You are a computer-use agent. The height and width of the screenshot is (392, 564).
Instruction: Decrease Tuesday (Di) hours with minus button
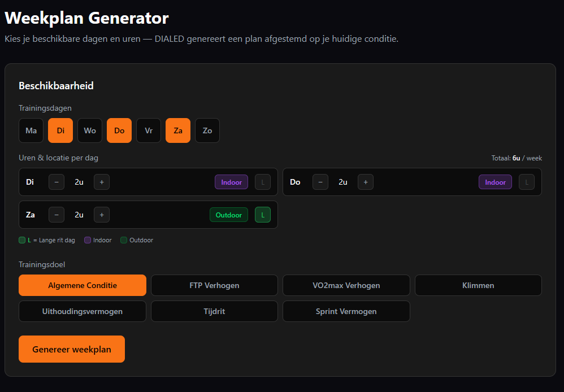(x=57, y=182)
